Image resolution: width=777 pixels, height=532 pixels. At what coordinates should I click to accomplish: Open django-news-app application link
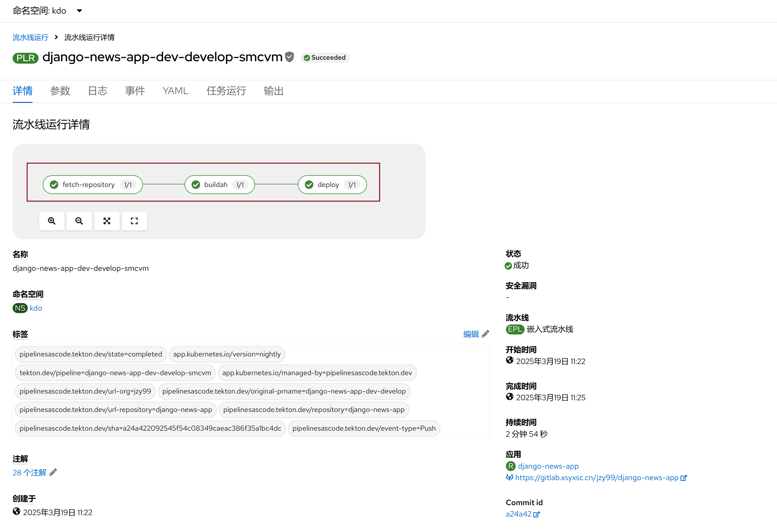coord(548,466)
